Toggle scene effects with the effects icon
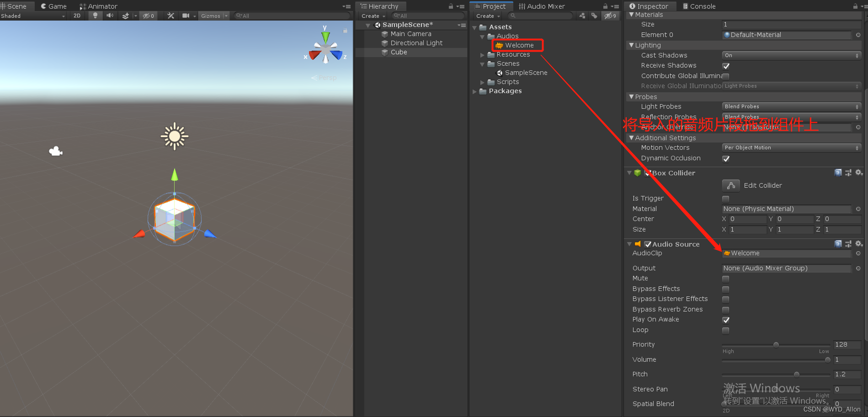This screenshot has height=417, width=868. point(125,15)
